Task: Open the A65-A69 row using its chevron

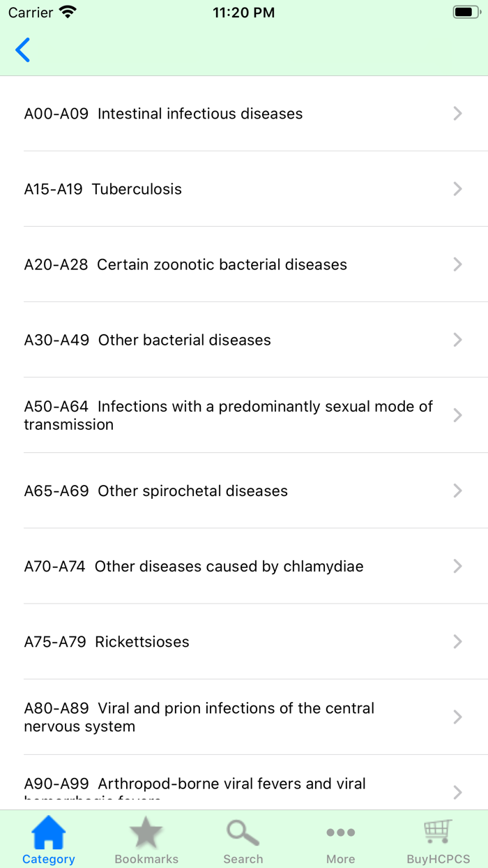Action: pos(457,491)
